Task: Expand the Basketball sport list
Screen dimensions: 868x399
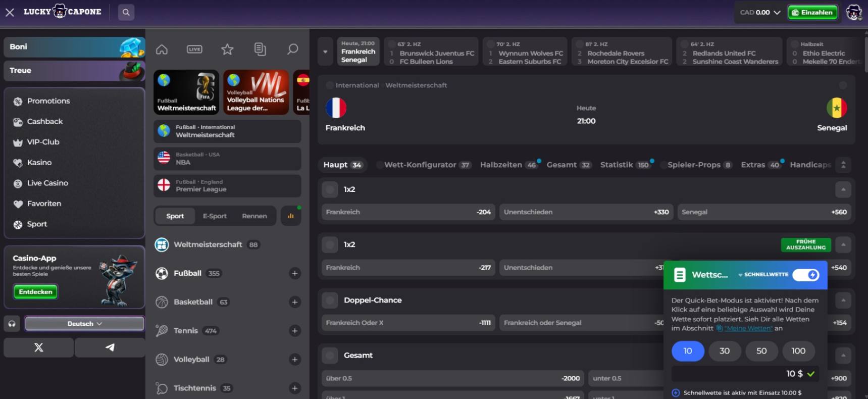Action: point(295,302)
